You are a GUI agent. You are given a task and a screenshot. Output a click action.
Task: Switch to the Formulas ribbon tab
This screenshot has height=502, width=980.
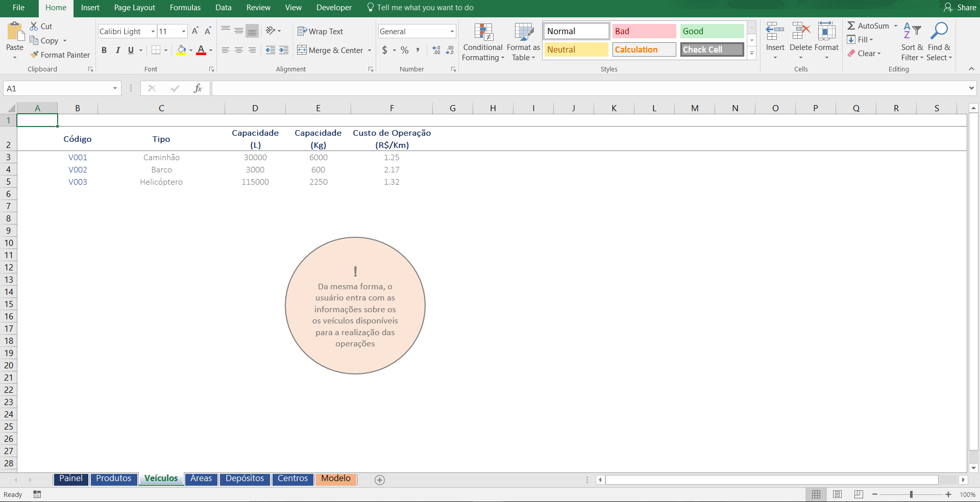185,8
